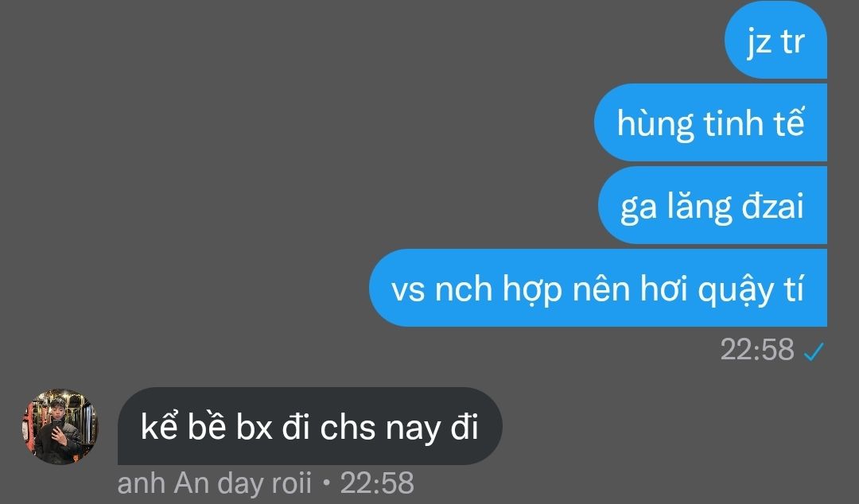Click the word 'đzai' in the third bubble
The image size is (859, 504).
coord(772,206)
